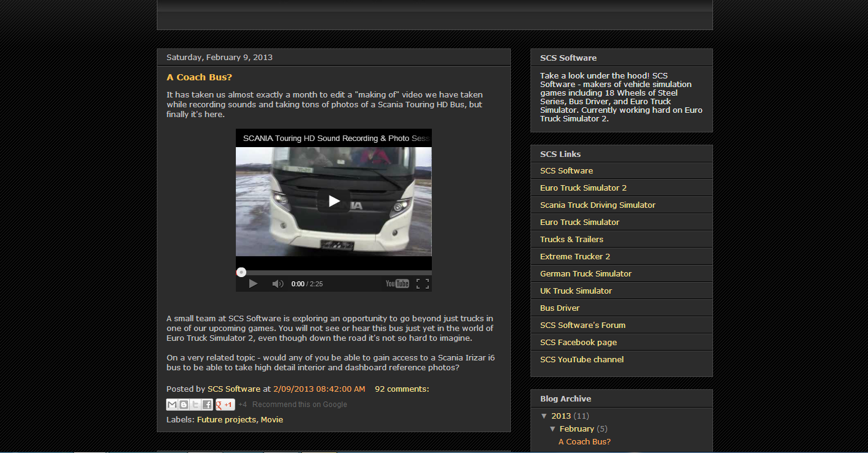Viewport: 868px width, 453px height.
Task: Click the Google +1 button
Action: coord(225,405)
